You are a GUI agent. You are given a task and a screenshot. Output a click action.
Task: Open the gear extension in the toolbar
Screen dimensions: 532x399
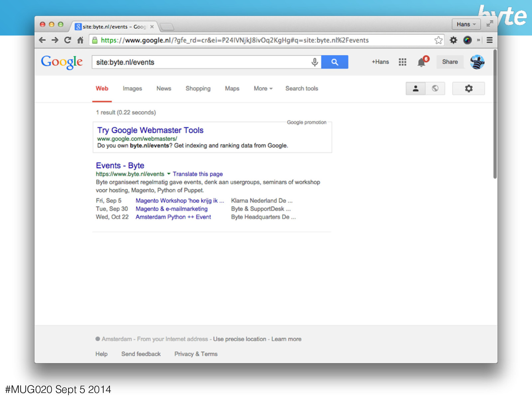click(454, 40)
